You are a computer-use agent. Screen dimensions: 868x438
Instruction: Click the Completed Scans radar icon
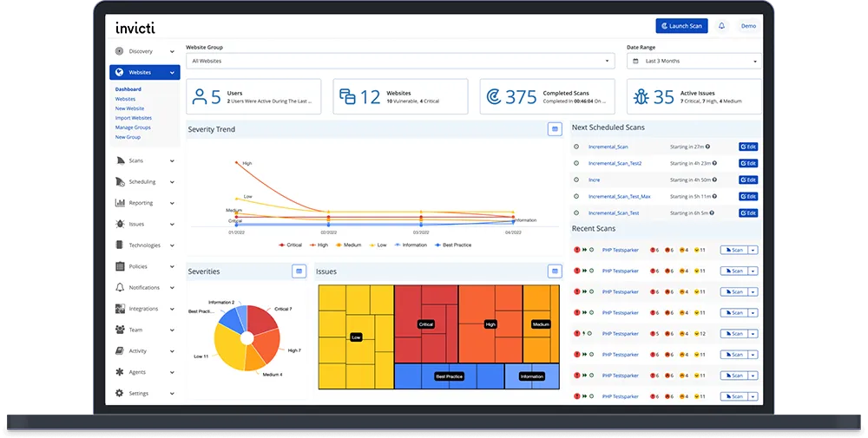click(x=493, y=97)
